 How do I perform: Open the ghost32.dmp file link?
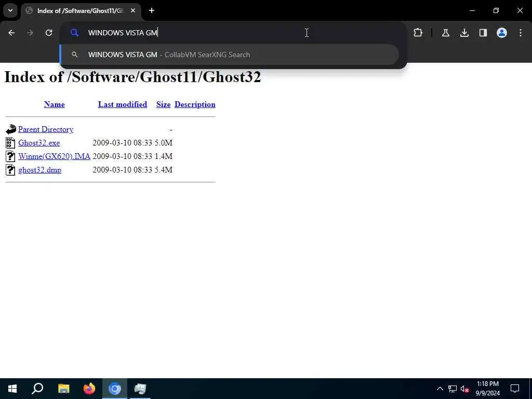(x=39, y=170)
